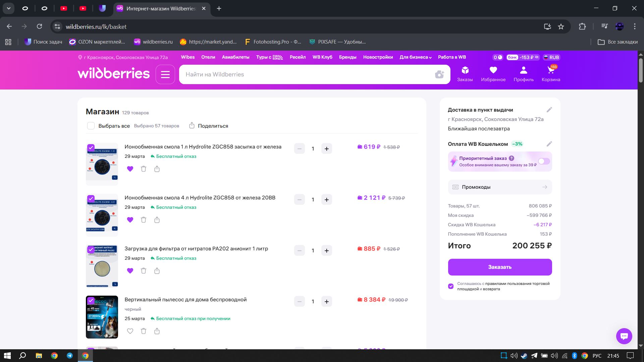Edit the delivery pickup point with the pencil icon

pyautogui.click(x=549, y=110)
